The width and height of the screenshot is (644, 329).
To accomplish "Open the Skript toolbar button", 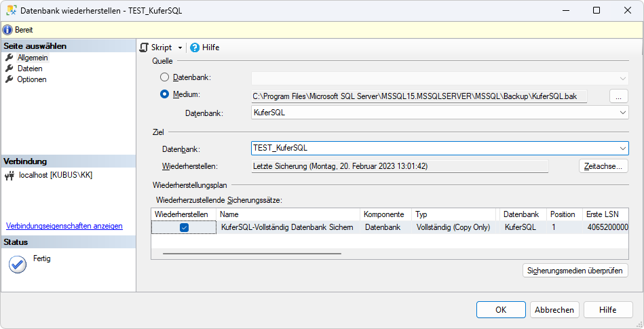I will (x=155, y=47).
